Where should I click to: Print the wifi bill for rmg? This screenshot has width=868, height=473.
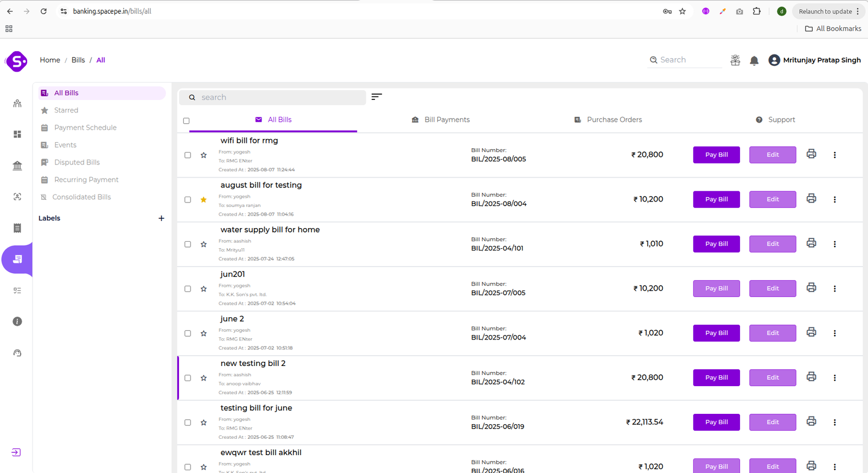click(x=811, y=154)
